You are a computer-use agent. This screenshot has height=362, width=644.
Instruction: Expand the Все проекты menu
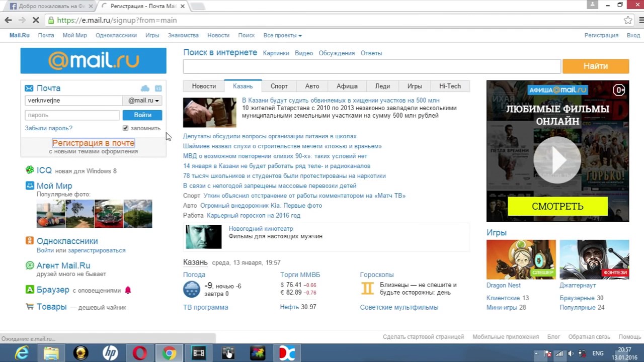tap(282, 35)
